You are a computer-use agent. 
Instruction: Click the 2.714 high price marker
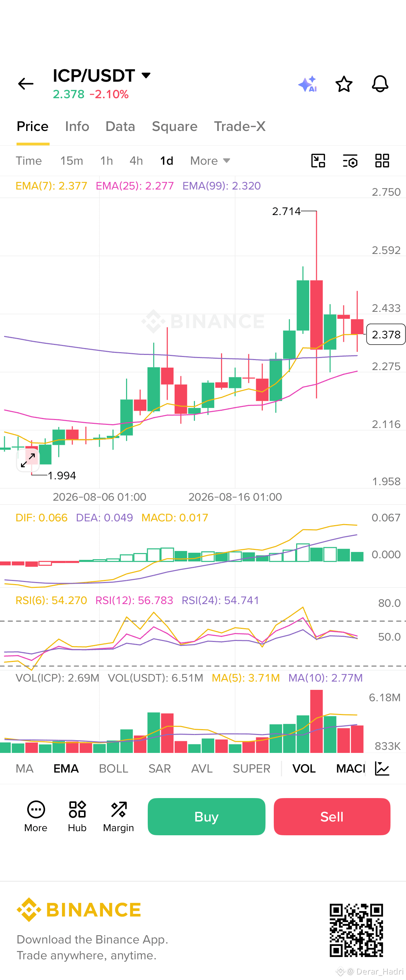pos(286,211)
